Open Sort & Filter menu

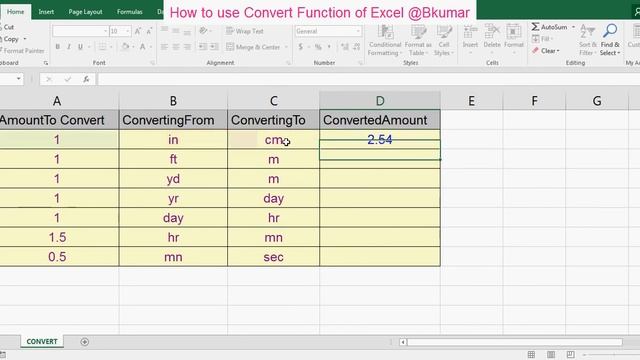coord(588,40)
